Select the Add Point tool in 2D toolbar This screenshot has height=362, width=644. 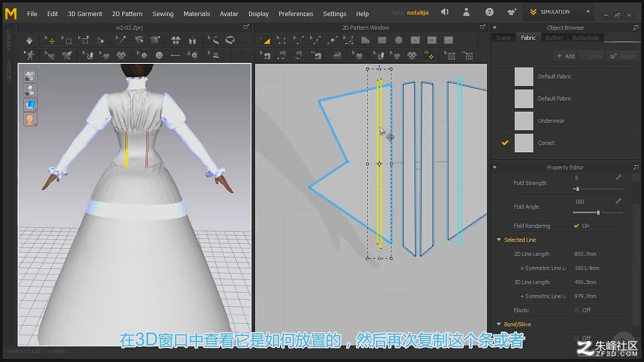tap(332, 40)
